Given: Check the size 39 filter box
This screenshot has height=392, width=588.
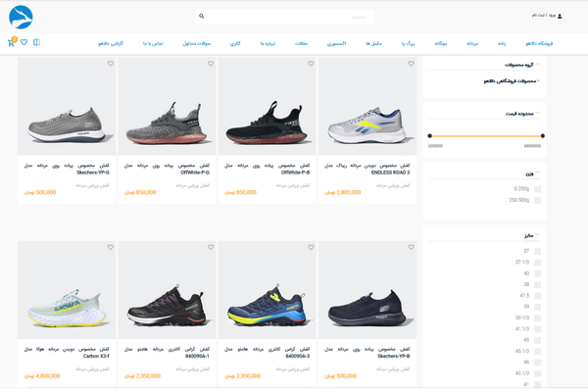Looking at the screenshot, I should coord(537,307).
